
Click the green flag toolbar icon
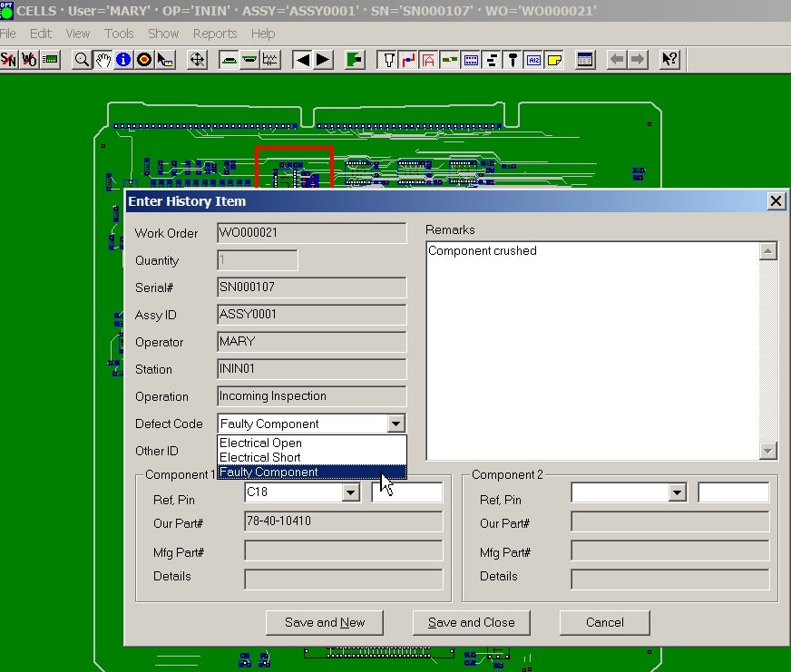pyautogui.click(x=355, y=60)
